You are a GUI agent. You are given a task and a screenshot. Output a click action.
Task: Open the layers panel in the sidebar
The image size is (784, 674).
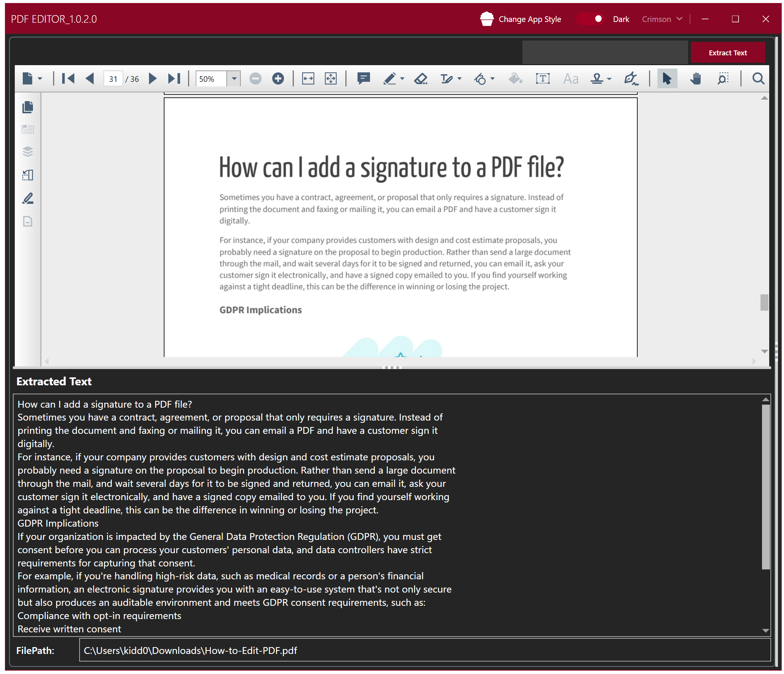[x=27, y=152]
